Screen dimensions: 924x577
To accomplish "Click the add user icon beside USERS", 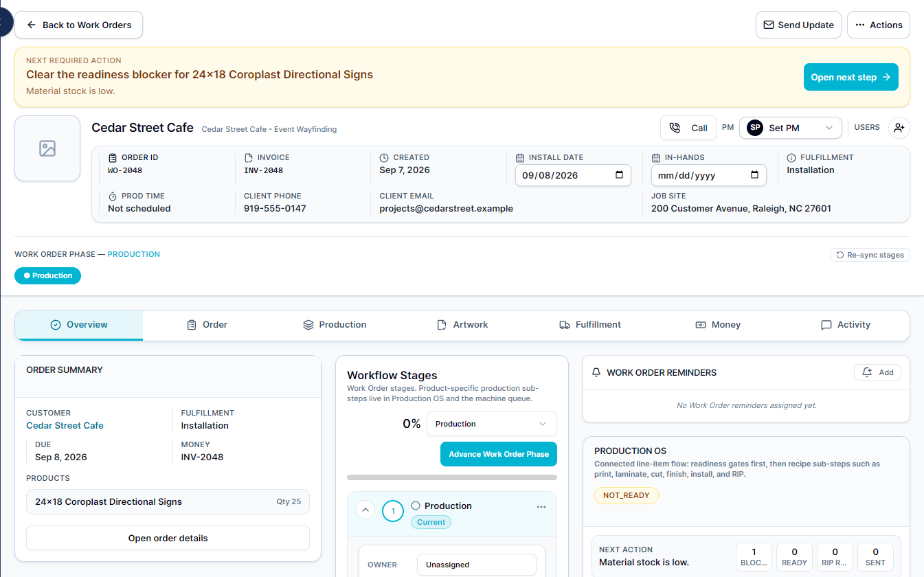I will pyautogui.click(x=899, y=128).
